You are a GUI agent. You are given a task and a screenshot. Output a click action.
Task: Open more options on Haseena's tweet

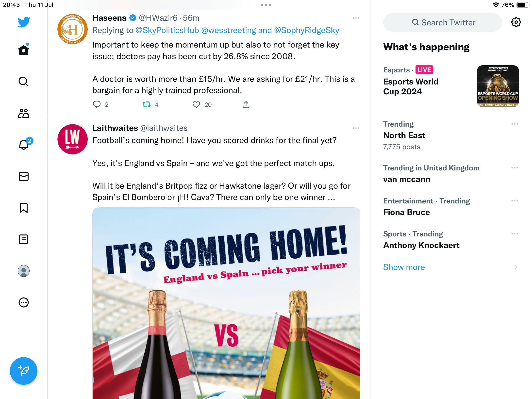356,18
